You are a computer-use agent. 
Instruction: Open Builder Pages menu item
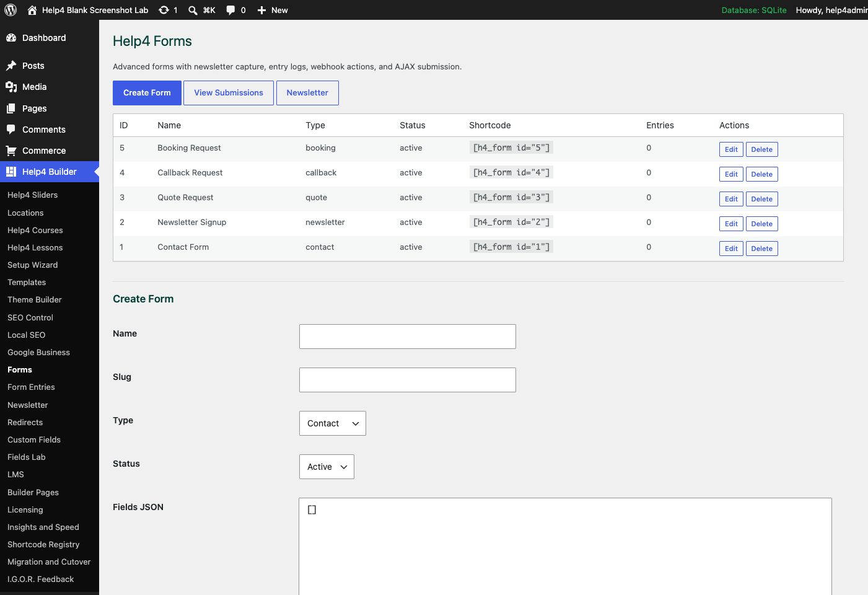pyautogui.click(x=33, y=492)
